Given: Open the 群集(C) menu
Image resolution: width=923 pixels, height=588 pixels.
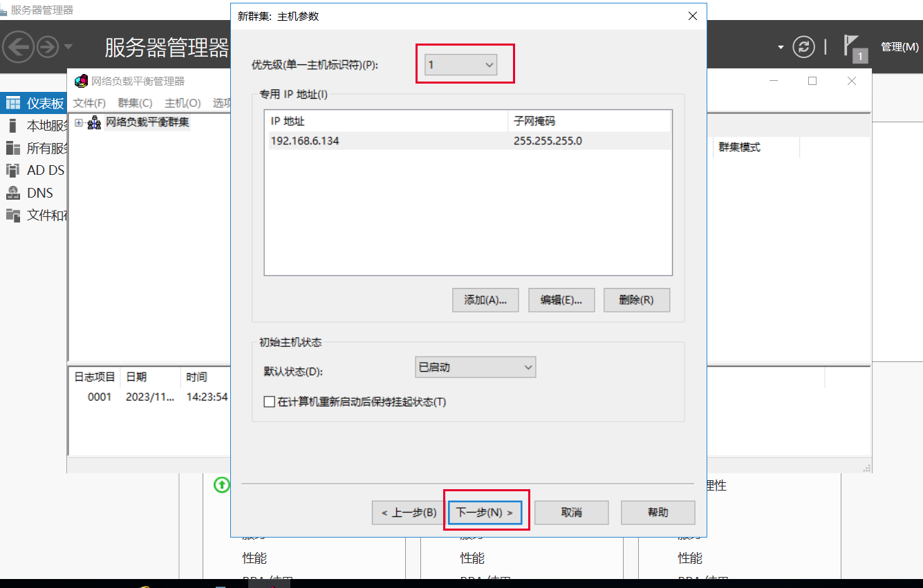Looking at the screenshot, I should [x=135, y=103].
